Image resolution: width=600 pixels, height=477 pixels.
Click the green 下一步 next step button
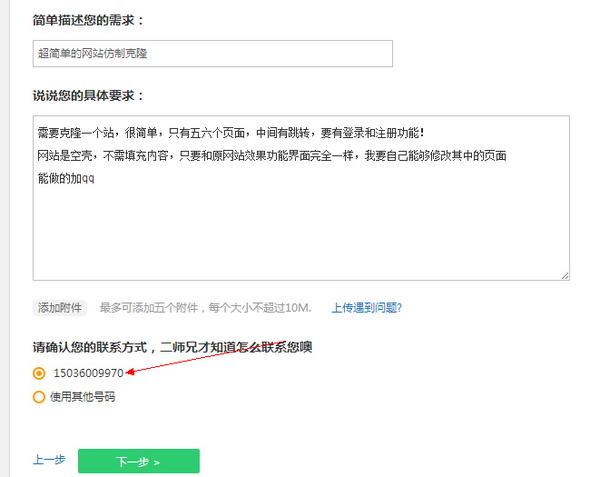tap(139, 461)
